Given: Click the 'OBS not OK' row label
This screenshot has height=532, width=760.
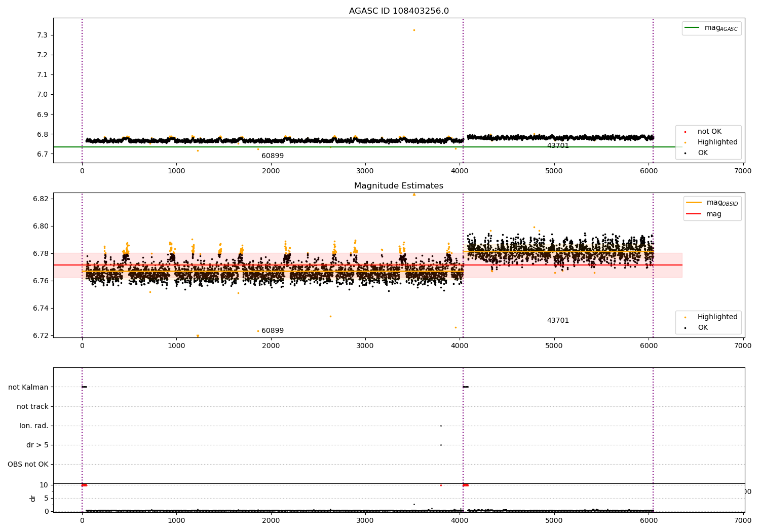Looking at the screenshot, I should pos(28,464).
